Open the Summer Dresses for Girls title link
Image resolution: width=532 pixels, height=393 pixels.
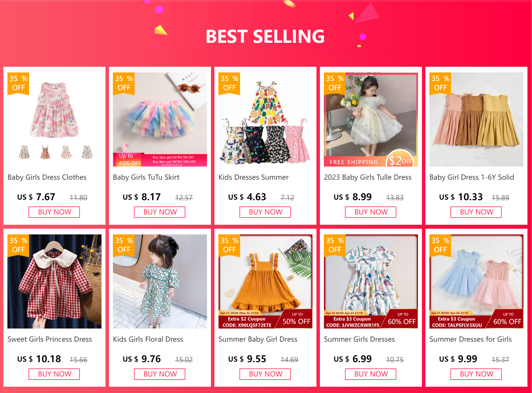pyautogui.click(x=470, y=339)
